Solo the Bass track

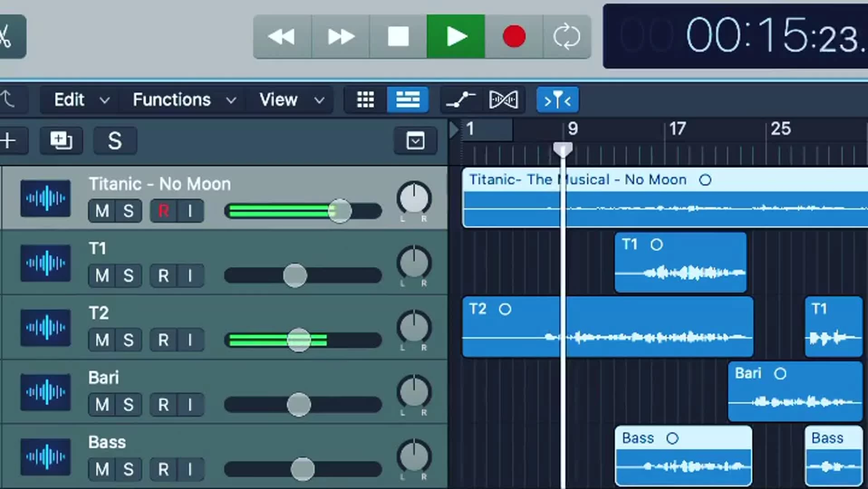coord(129,470)
